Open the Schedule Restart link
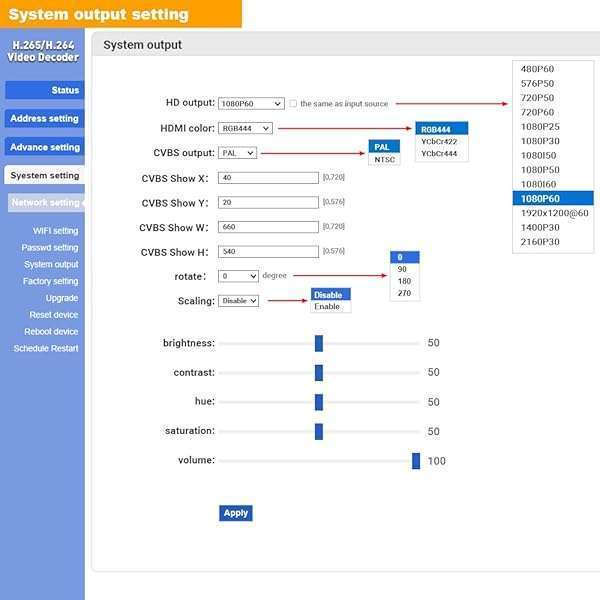Image resolution: width=600 pixels, height=600 pixels. [46, 349]
